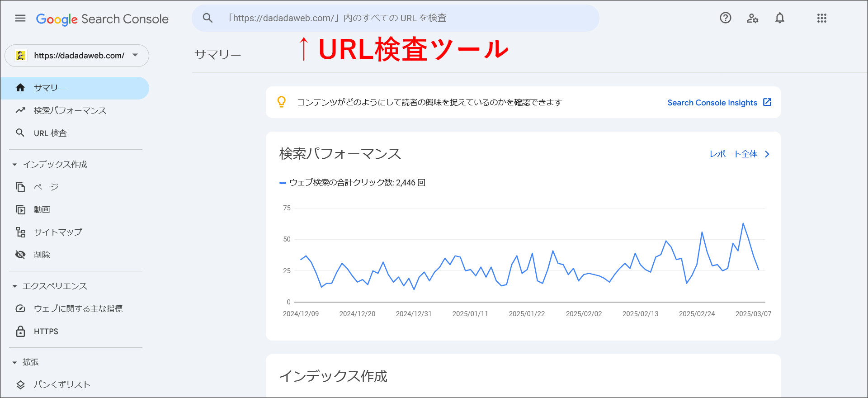Open 検索パフォーマンス in the sidebar
Viewport: 868px width, 398px height.
click(x=75, y=110)
